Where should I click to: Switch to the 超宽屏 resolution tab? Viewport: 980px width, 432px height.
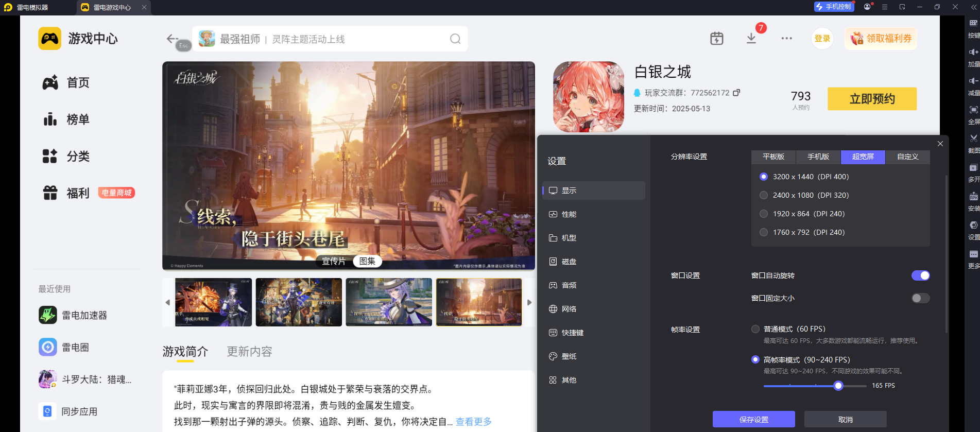[x=863, y=157]
